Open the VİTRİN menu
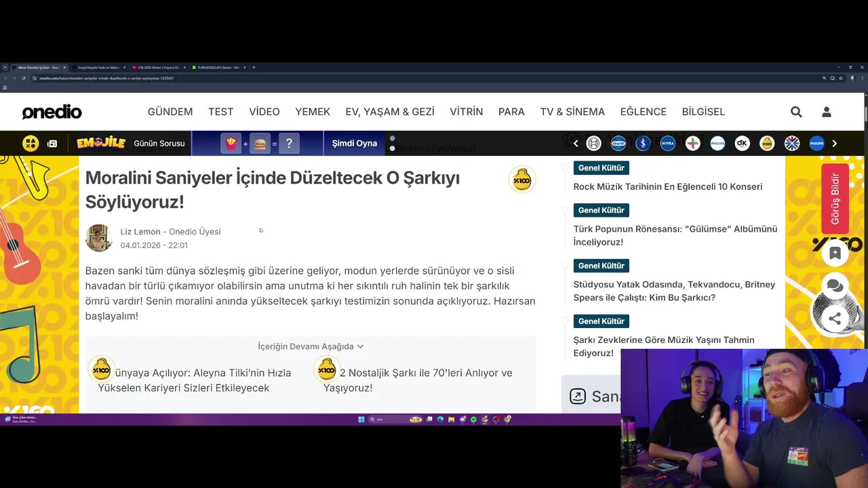The width and height of the screenshot is (868, 488). (467, 112)
